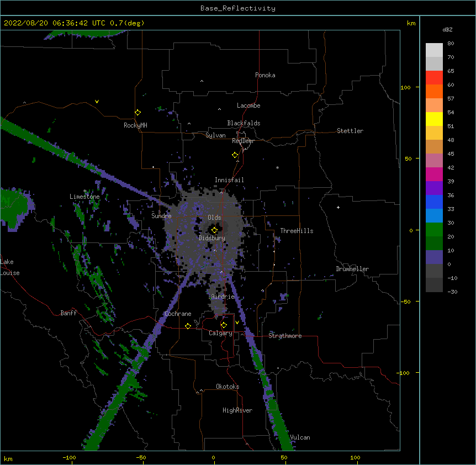The width and height of the screenshot is (476, 465).
Task: Select the red 60-65 dBZ color swatch
Action: (434, 78)
